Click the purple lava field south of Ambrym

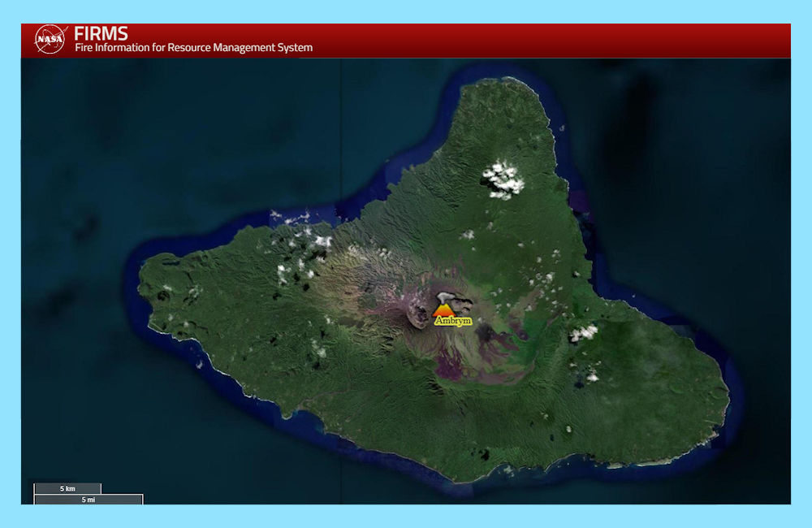point(455,370)
